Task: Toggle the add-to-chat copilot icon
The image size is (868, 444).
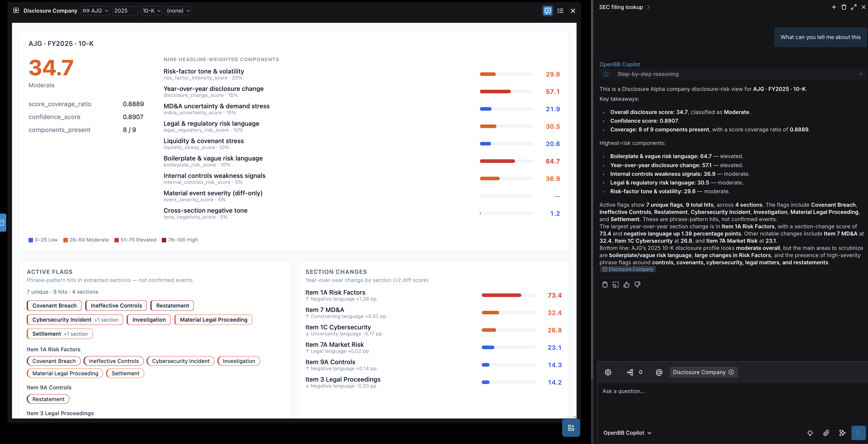Action: (x=547, y=11)
